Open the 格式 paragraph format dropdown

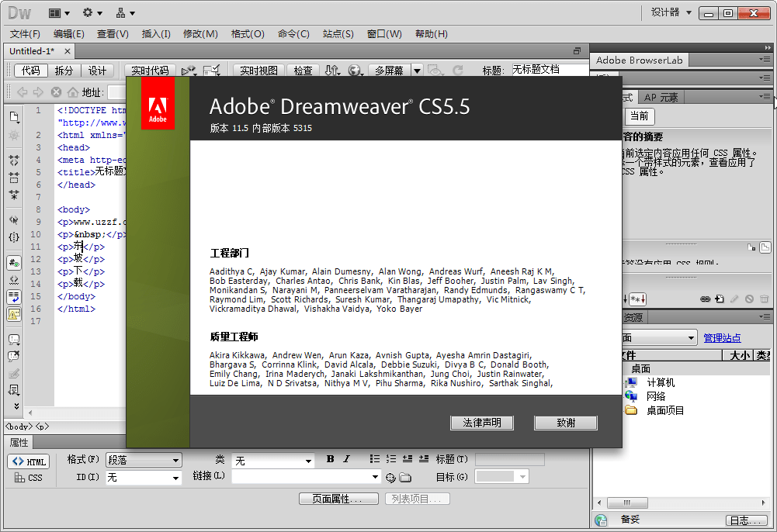144,461
